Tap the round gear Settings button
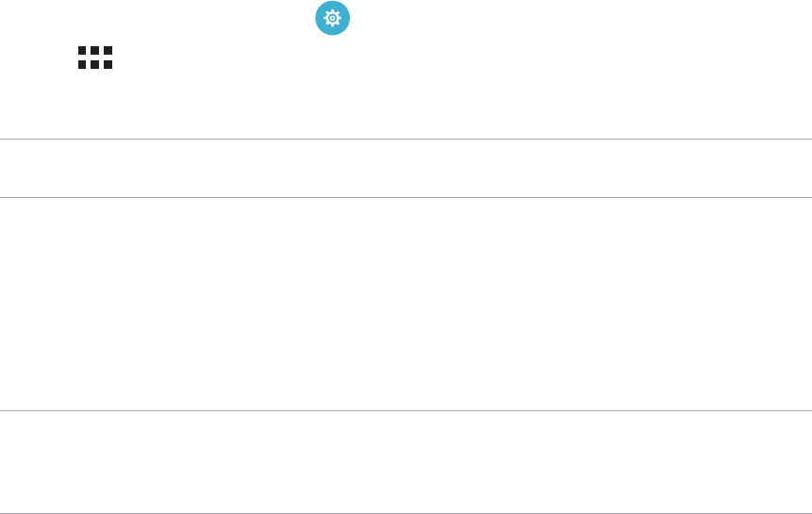This screenshot has width=812, height=514. (332, 18)
